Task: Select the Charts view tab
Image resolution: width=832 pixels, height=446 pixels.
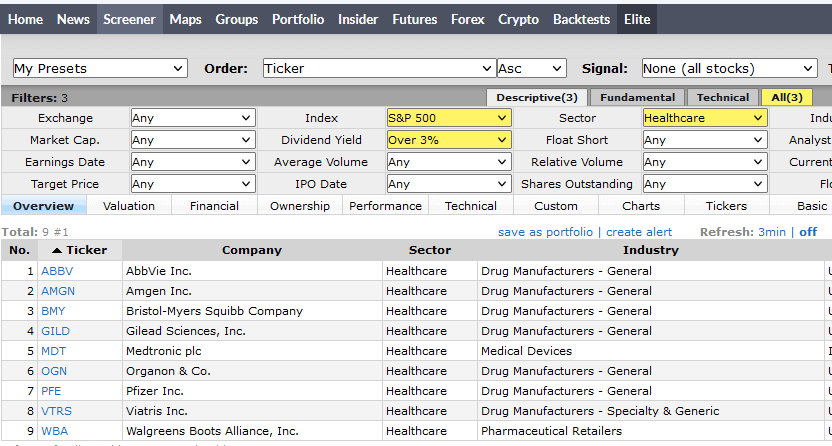Action: tap(641, 206)
